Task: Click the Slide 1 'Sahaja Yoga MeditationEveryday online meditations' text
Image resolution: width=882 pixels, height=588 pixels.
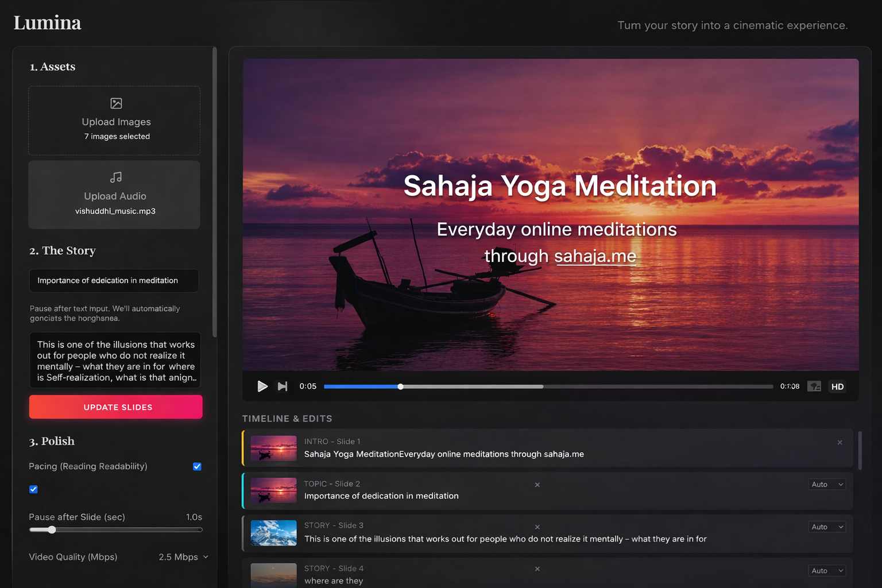Action: (444, 454)
